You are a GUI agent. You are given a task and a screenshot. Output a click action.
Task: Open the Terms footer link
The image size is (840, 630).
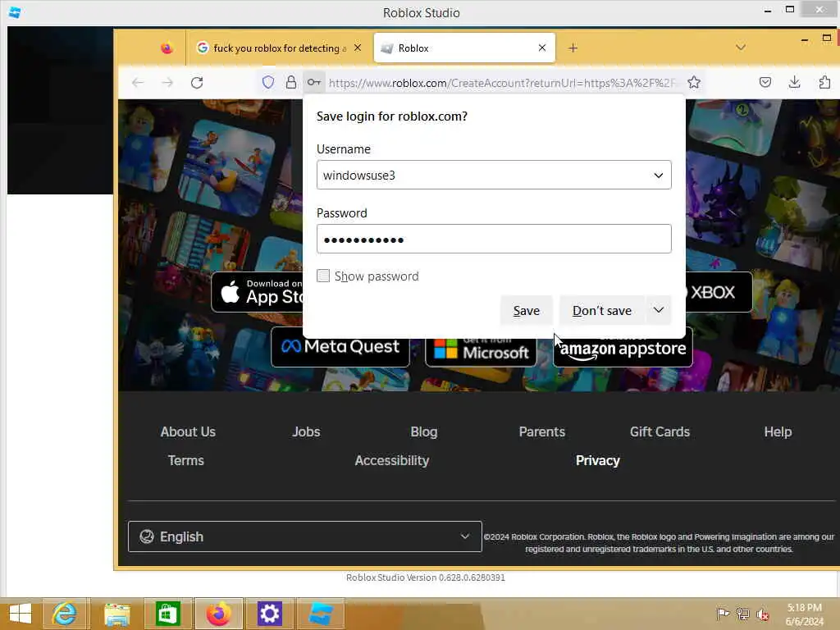[x=186, y=461]
